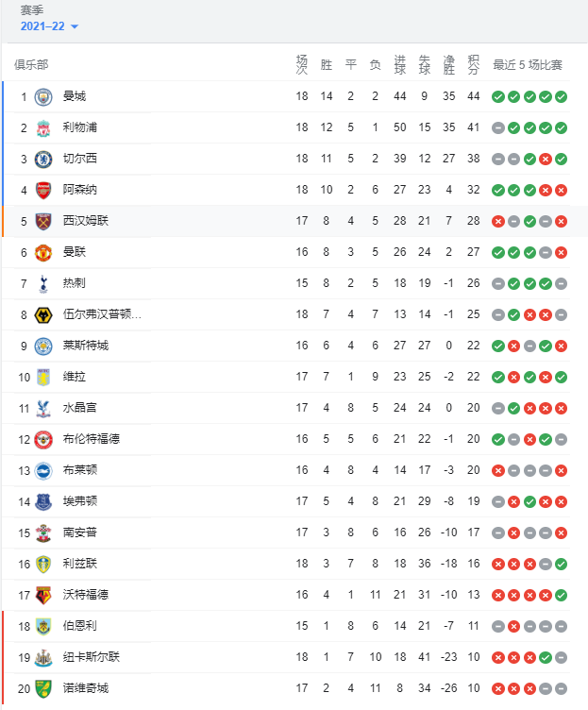Click the West Ham club crest
Image resolution: width=588 pixels, height=710 pixels.
point(43,222)
